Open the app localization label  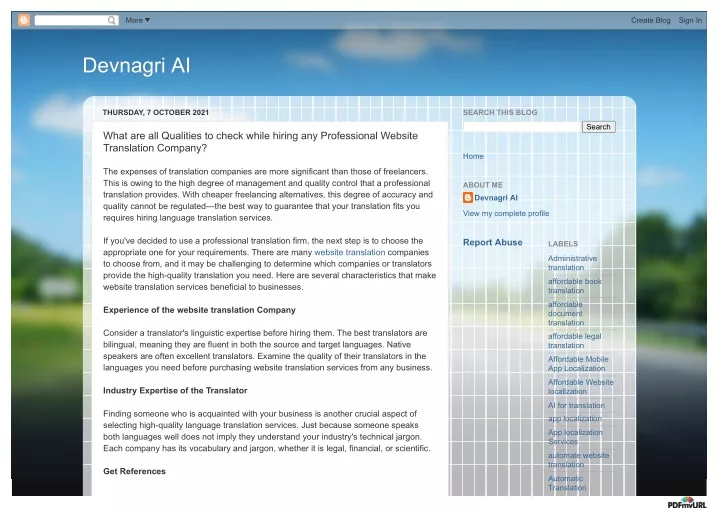coord(575,419)
